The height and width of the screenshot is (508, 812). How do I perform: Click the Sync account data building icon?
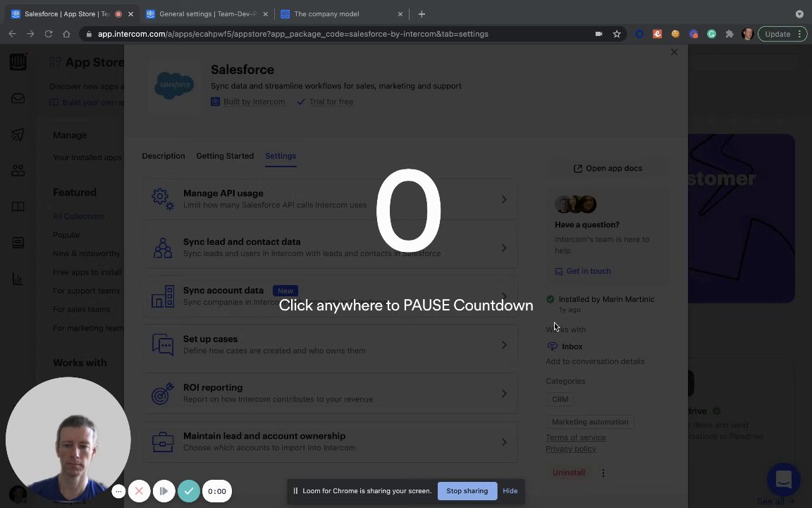[163, 296]
